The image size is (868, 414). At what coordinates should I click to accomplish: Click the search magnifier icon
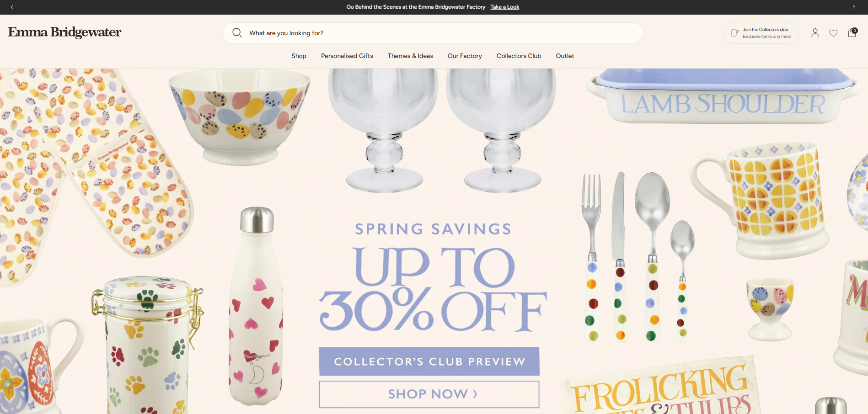click(x=237, y=33)
